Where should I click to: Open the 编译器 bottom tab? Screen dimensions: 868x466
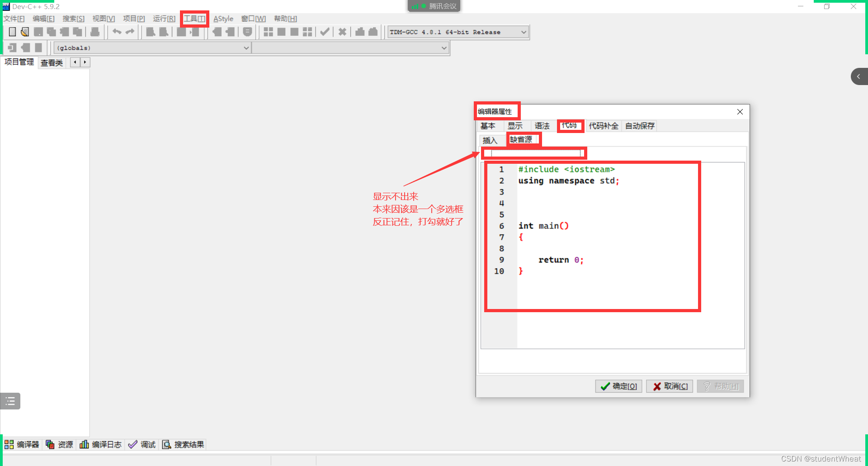click(22, 445)
